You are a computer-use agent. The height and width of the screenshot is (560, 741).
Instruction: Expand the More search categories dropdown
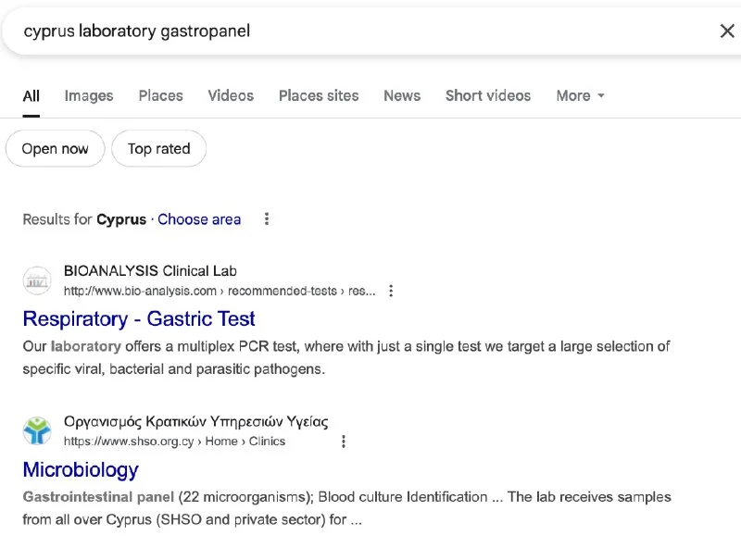[580, 95]
